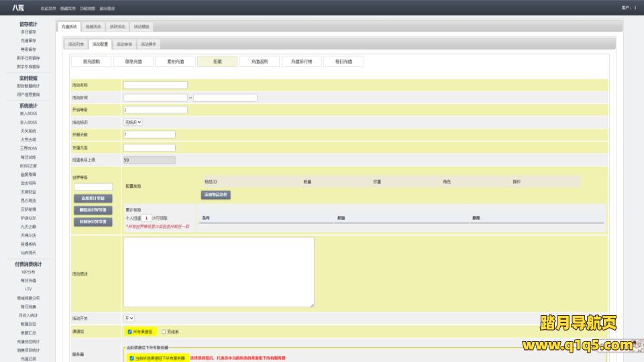Toggle the unchecked checkbox next to 所有渠道组
Image resolution: width=644 pixels, height=362 pixels.
tap(163, 331)
